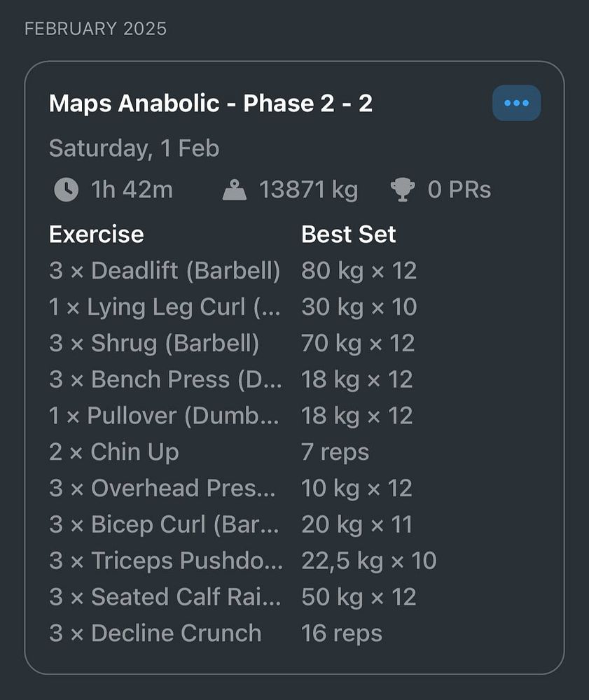Image resolution: width=589 pixels, height=700 pixels.
Task: Open the Bicep Curl exercise entry
Action: [x=164, y=524]
